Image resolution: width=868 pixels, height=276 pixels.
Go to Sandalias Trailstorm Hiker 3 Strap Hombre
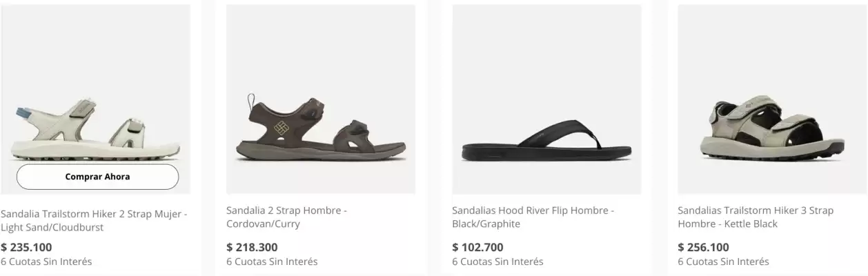click(x=755, y=217)
